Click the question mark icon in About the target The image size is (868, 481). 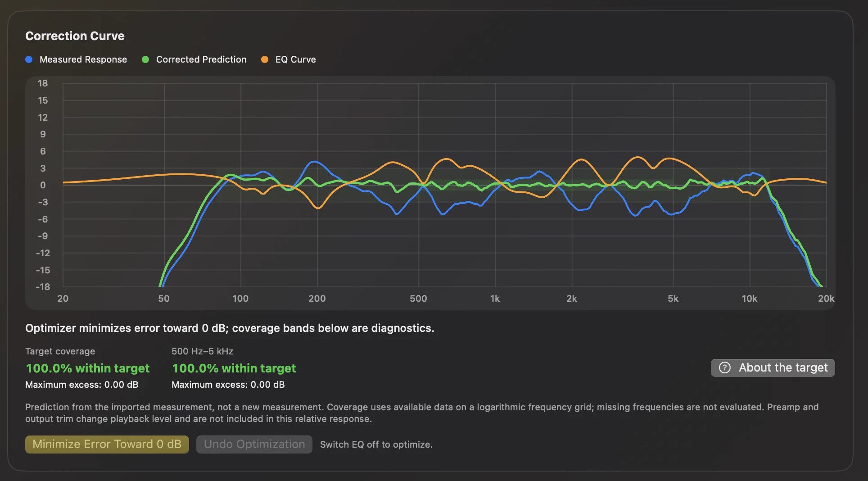[725, 368]
